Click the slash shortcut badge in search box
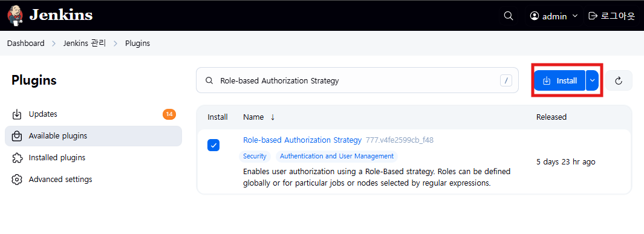Screen dimensions: 644x234 [506, 81]
